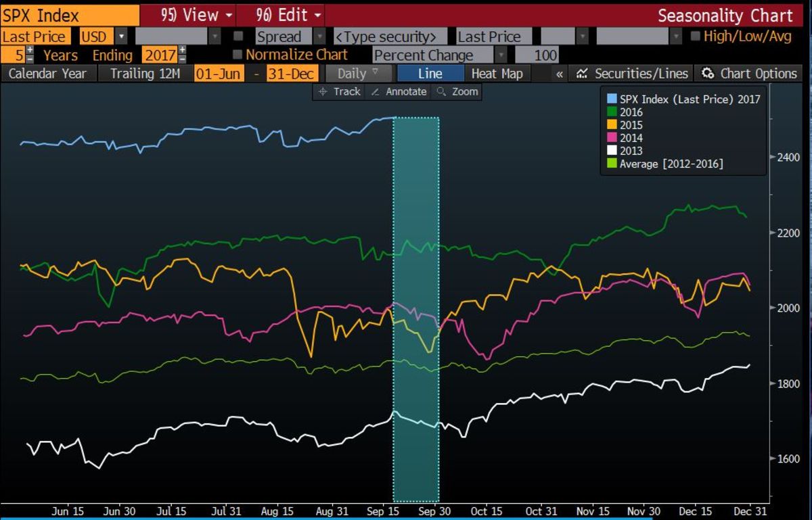Viewport: 812px width, 520px height.
Task: Collapse the panel with the double-chevron button
Action: pyautogui.click(x=559, y=73)
